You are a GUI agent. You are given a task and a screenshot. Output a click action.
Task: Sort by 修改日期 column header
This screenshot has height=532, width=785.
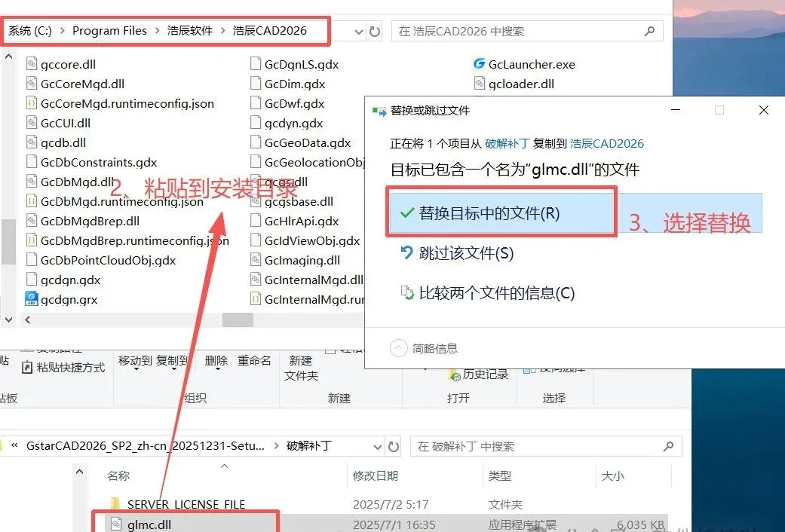click(376, 476)
